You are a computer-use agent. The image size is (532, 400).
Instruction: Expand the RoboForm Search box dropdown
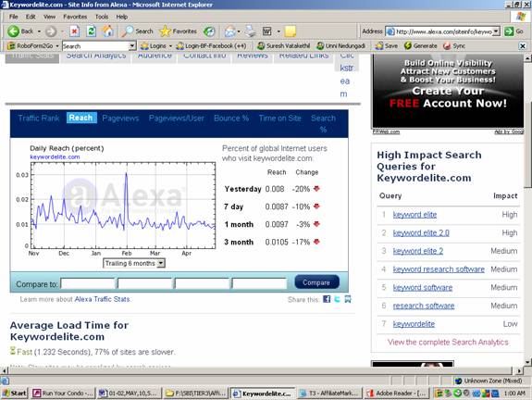(x=132, y=46)
